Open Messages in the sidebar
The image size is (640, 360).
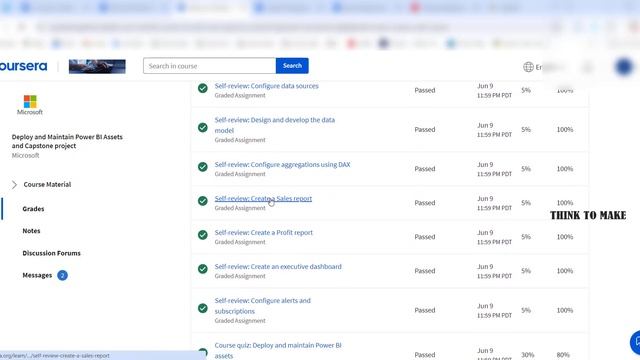37,275
